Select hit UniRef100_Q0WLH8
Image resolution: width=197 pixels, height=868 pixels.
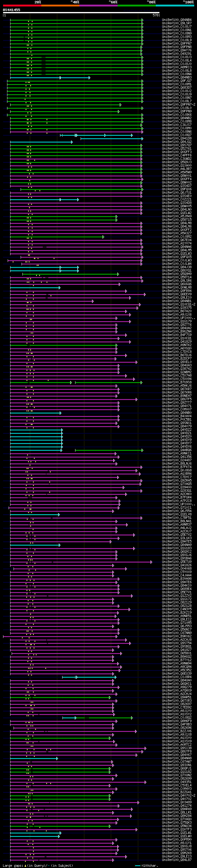point(177,287)
